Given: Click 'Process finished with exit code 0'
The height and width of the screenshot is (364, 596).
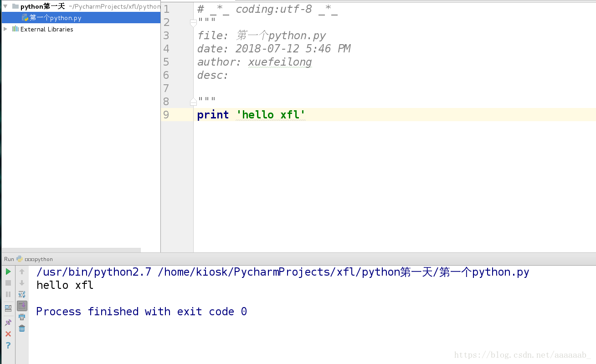Looking at the screenshot, I should (x=142, y=312).
